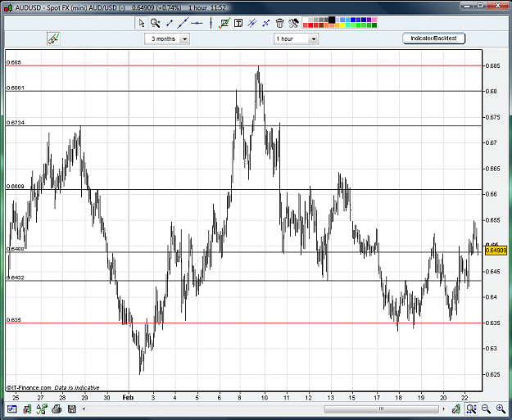Click the chart indicator icon left of 3 months
This screenshot has width=512, height=420.
[x=53, y=38]
